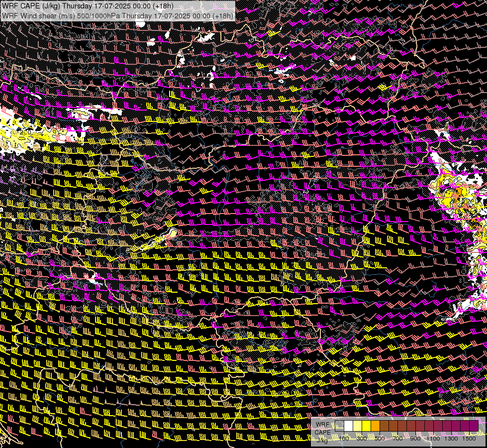Image resolution: width=487 pixels, height=448 pixels.
Task: Click the WRF label in legend
Action: tap(323, 425)
